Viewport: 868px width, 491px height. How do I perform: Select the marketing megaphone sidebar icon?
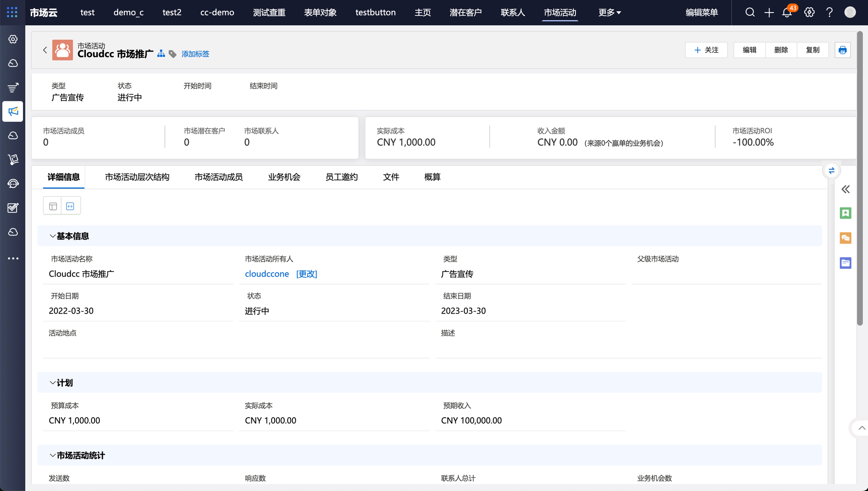(13, 111)
